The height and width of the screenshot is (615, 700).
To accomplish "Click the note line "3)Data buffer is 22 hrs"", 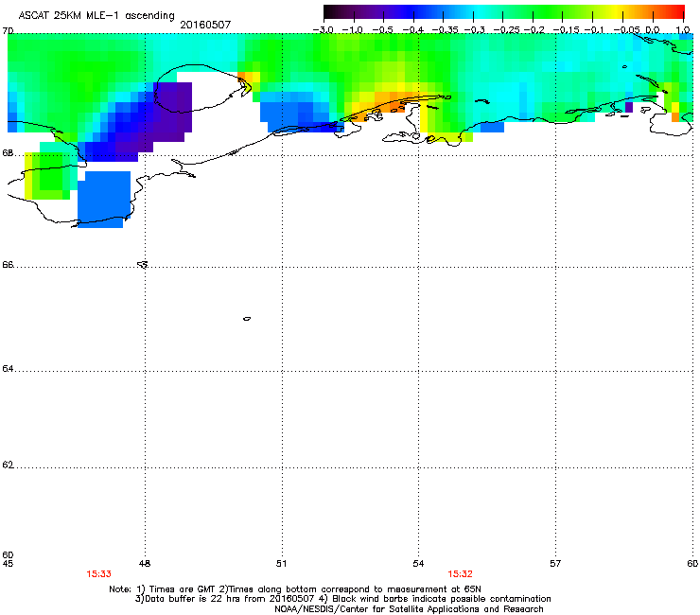I will [x=342, y=599].
